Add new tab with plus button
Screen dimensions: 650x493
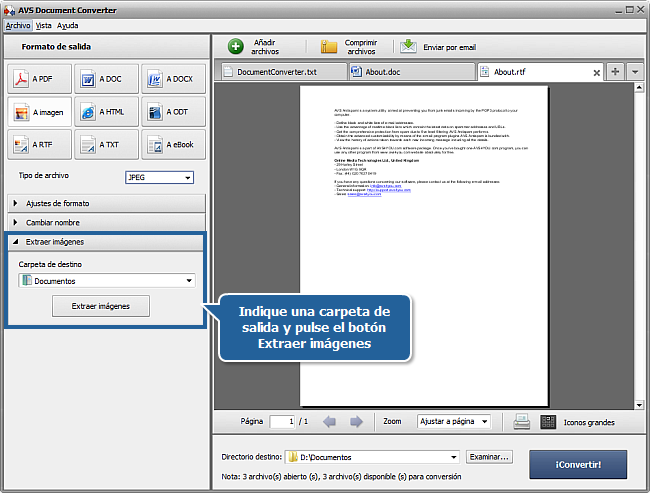(615, 72)
